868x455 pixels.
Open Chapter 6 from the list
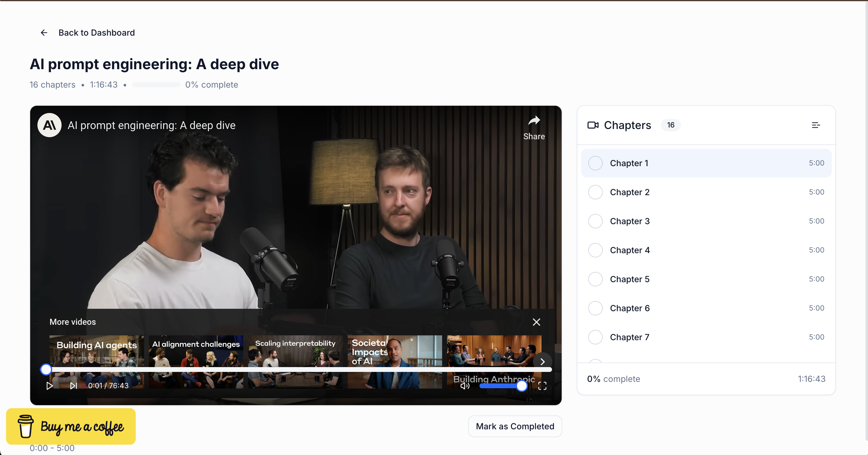[630, 308]
